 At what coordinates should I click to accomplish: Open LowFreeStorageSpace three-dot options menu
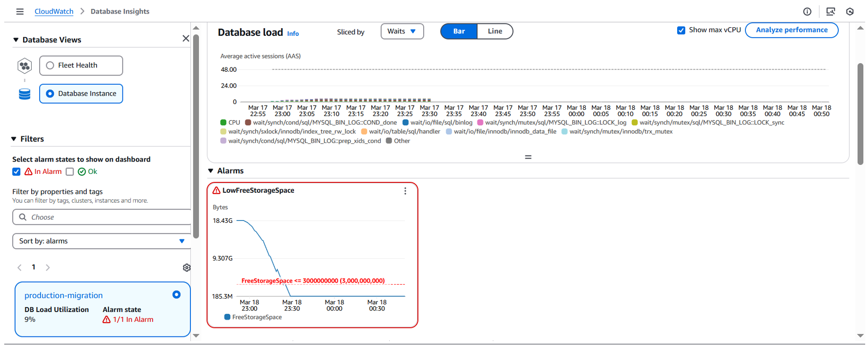[405, 191]
